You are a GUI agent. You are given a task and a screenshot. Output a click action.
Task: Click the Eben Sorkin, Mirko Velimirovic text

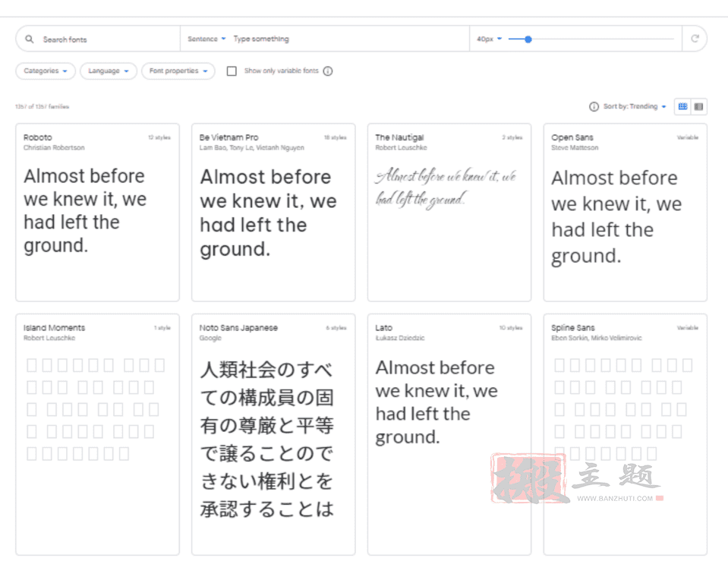pos(597,338)
